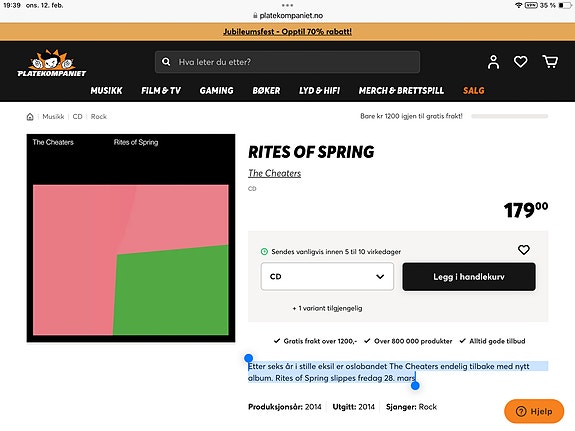The height and width of the screenshot is (431, 575).
Task: Open the wishlist heart in header
Action: click(x=520, y=62)
